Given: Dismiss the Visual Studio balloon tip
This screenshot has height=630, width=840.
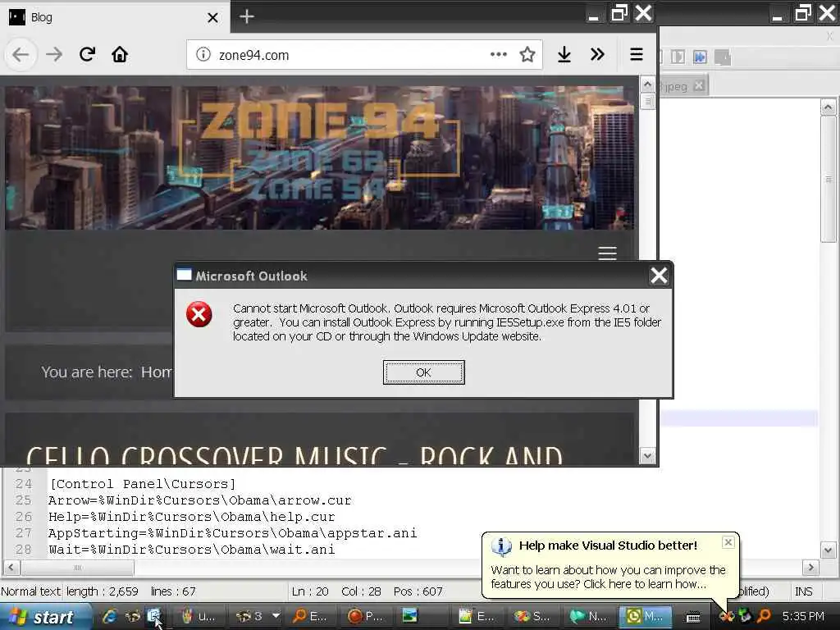Looking at the screenshot, I should point(728,542).
